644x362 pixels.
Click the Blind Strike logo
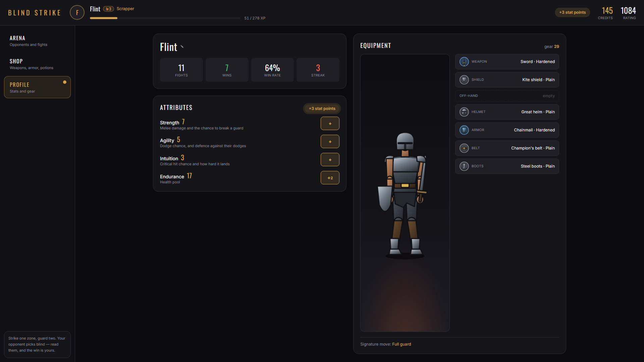35,13
